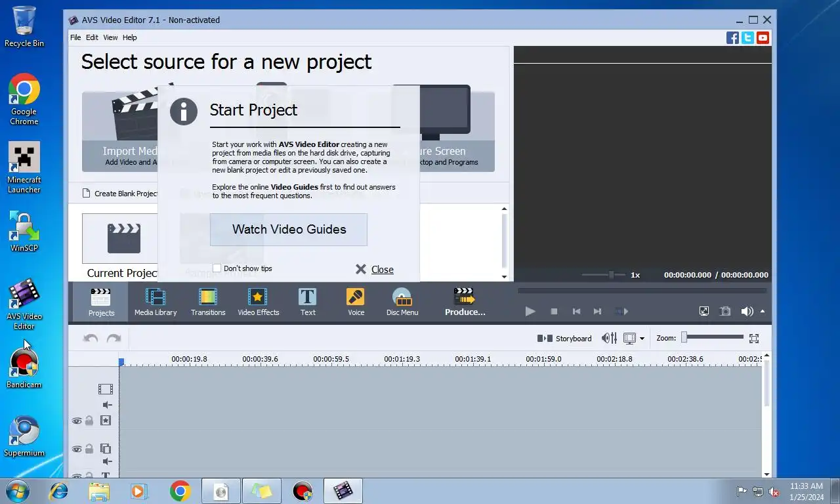840x504 pixels.
Task: Click the Redo arrow
Action: (114, 339)
